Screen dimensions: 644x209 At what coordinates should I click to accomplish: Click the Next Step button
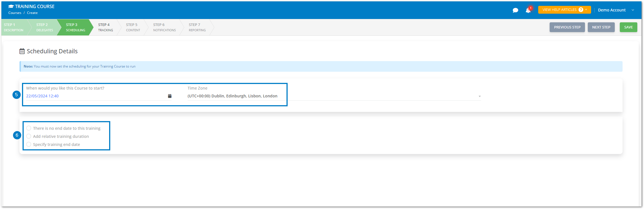(x=601, y=27)
